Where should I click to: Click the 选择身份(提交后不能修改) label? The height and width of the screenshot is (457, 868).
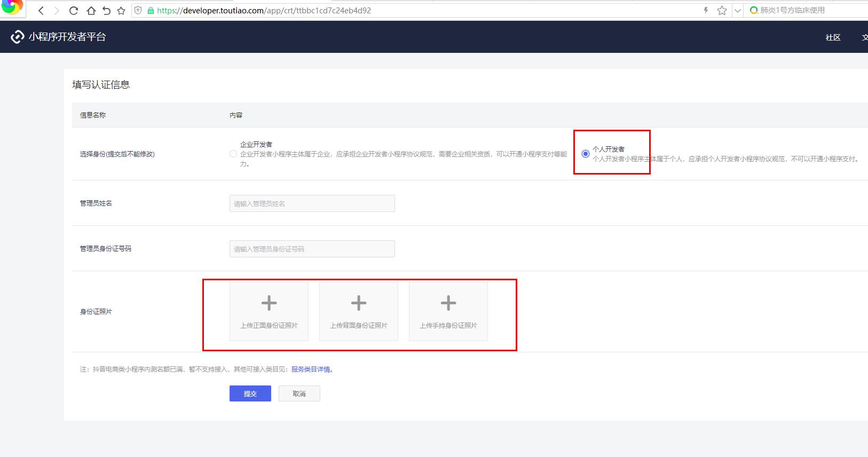pyautogui.click(x=117, y=154)
